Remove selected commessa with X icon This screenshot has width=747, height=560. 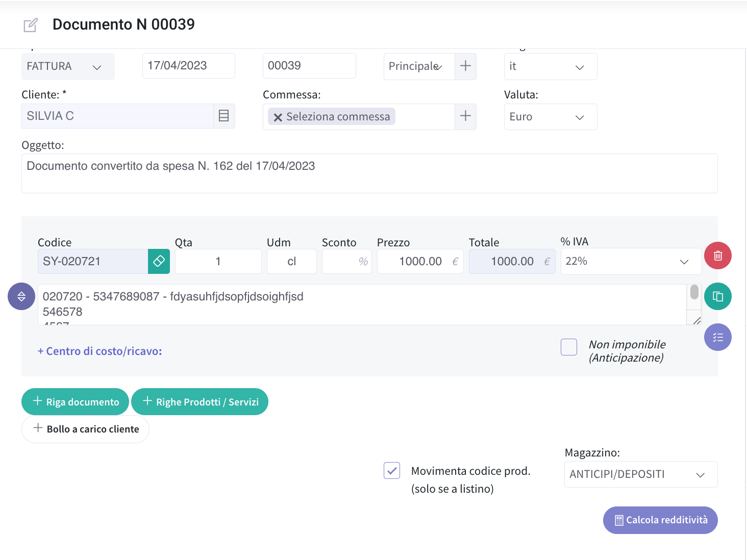(278, 117)
